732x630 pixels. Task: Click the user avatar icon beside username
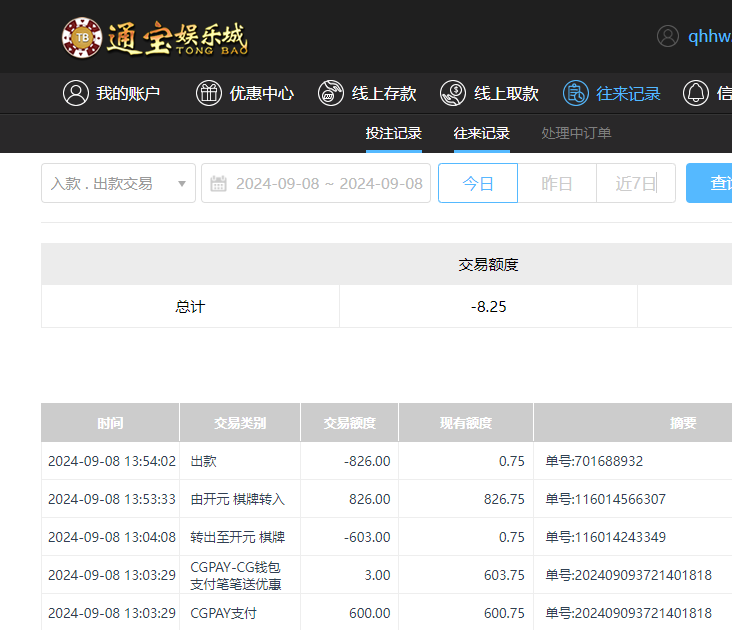click(x=668, y=36)
